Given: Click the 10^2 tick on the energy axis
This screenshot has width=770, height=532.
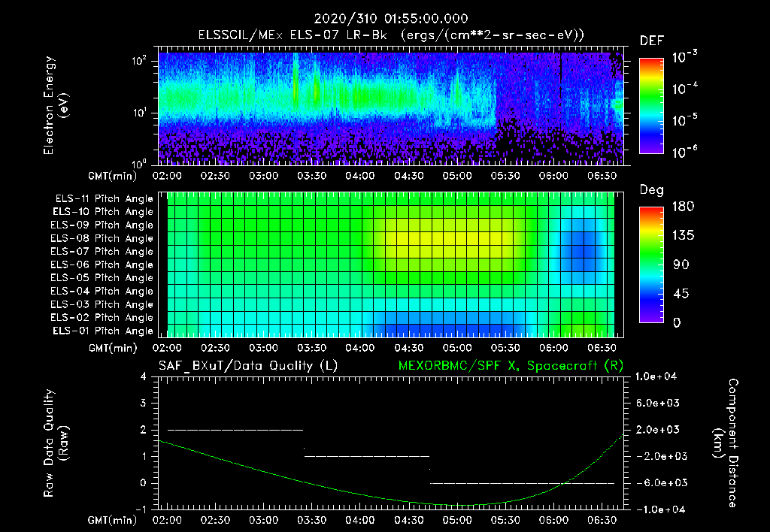Looking at the screenshot, I should [139, 61].
